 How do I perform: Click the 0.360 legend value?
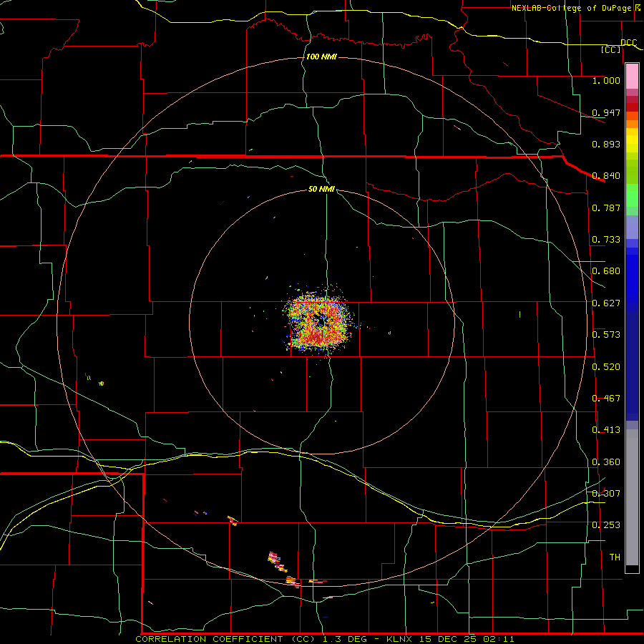pyautogui.click(x=606, y=462)
